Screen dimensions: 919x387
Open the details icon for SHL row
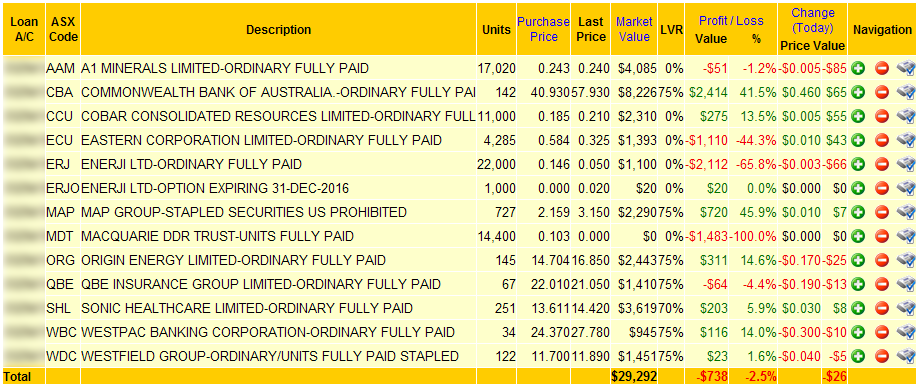[906, 308]
